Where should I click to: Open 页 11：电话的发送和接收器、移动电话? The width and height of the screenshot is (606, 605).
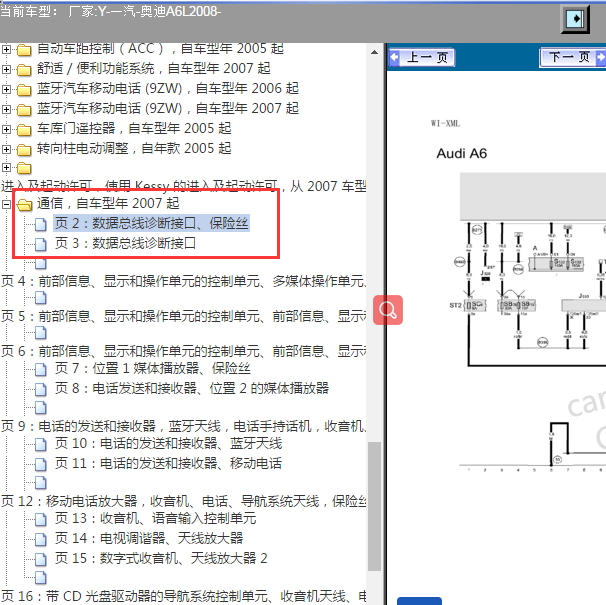coord(169,464)
